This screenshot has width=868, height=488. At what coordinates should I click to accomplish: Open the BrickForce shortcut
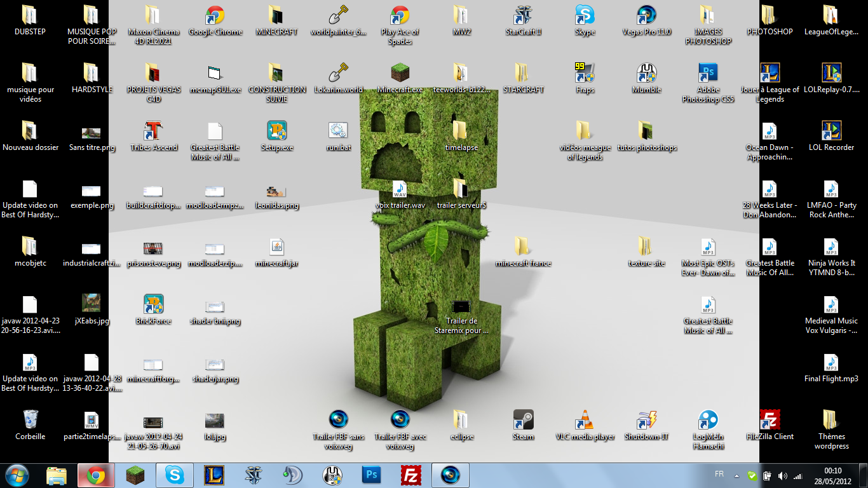coord(153,310)
